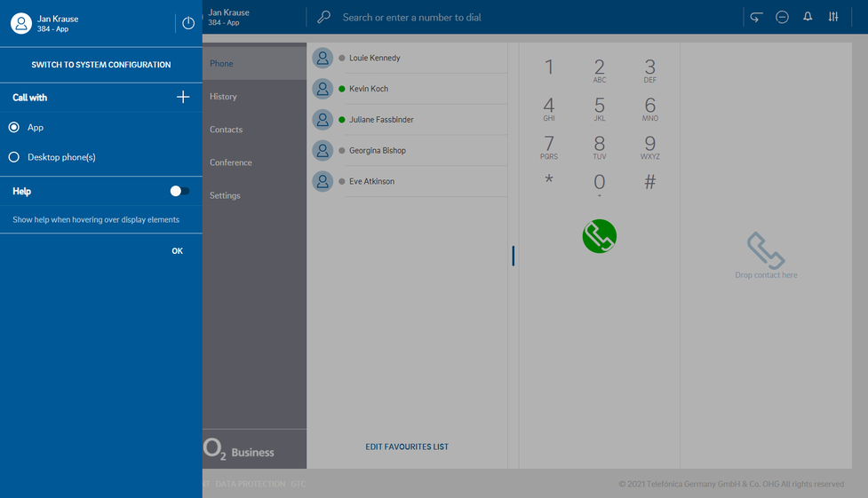Click the O2 Business logo
Viewport: 868px width, 498px height.
[239, 449]
